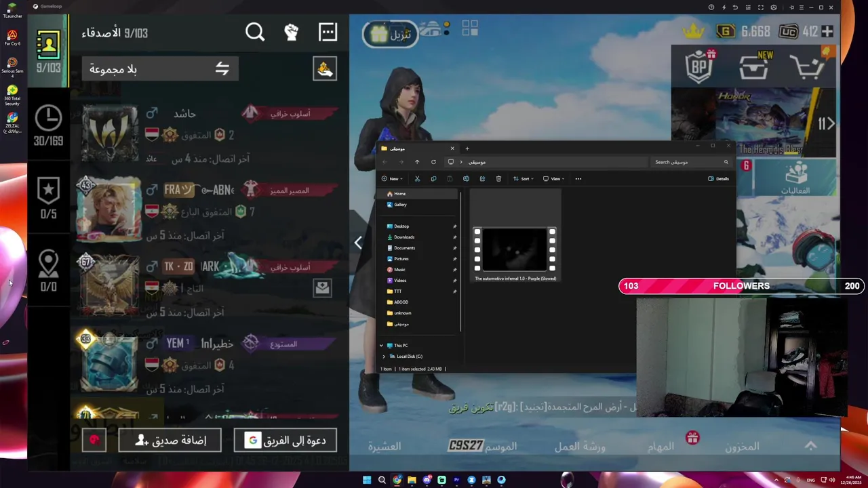This screenshot has width=868, height=488.
Task: Click New dropdown in File Explorer toolbar
Action: tap(392, 179)
